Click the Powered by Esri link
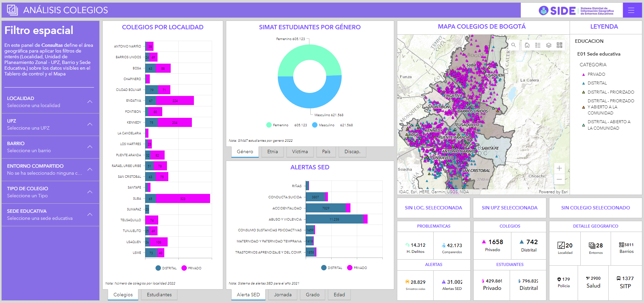The width and height of the screenshot is (644, 303). pyautogui.click(x=553, y=192)
